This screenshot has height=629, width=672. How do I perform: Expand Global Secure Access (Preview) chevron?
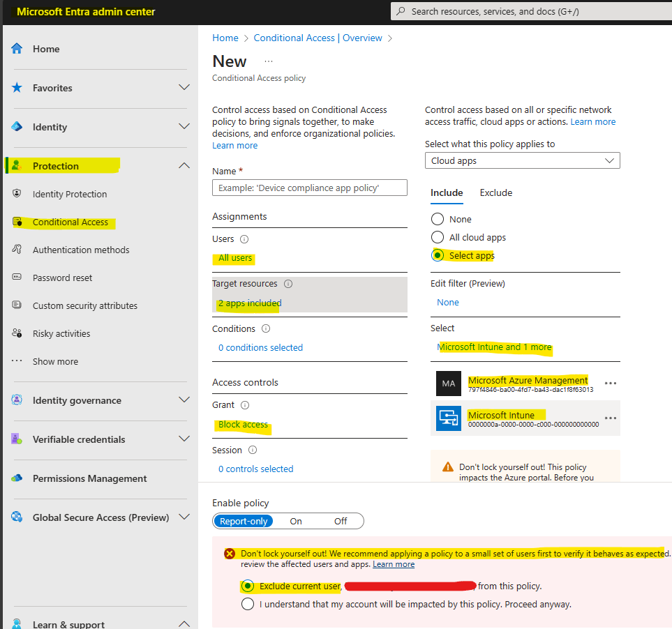[184, 517]
